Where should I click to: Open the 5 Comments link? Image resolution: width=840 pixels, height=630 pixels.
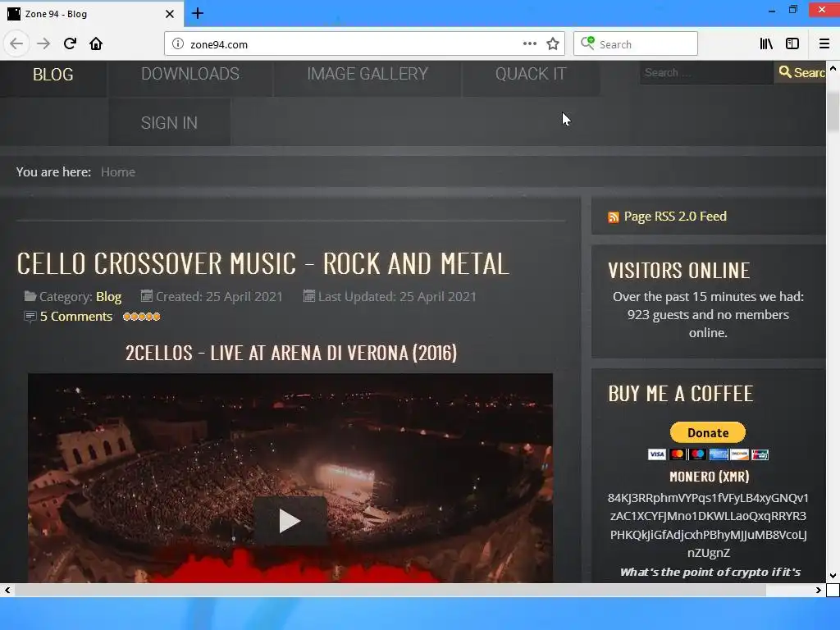click(76, 317)
